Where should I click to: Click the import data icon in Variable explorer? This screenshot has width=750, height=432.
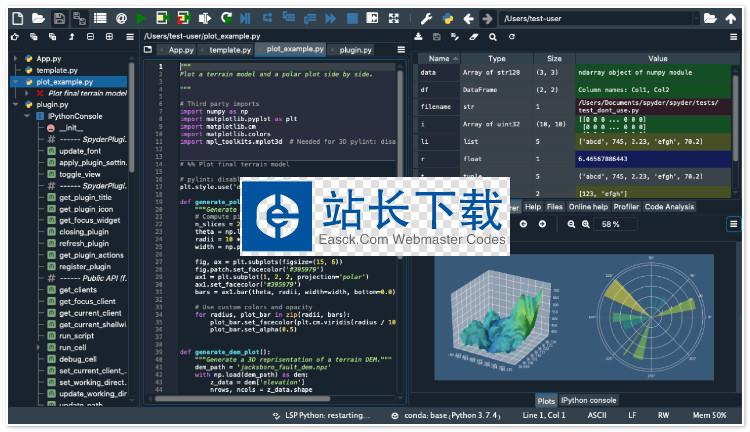pyautogui.click(x=420, y=37)
